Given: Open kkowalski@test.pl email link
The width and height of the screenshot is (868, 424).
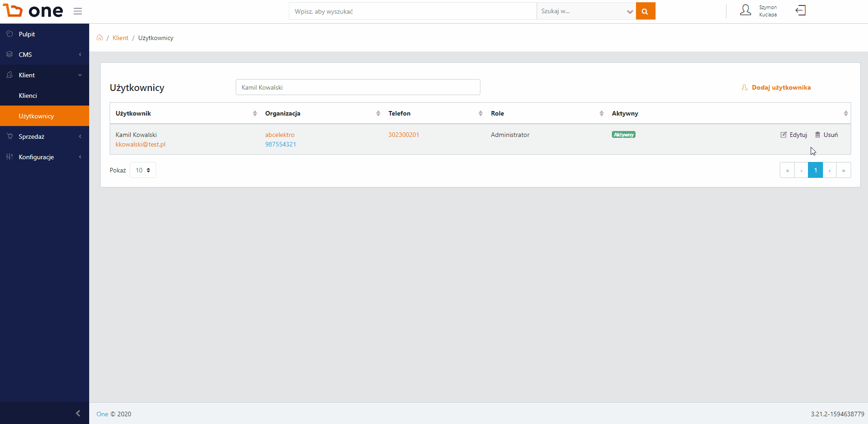Looking at the screenshot, I should pyautogui.click(x=141, y=144).
